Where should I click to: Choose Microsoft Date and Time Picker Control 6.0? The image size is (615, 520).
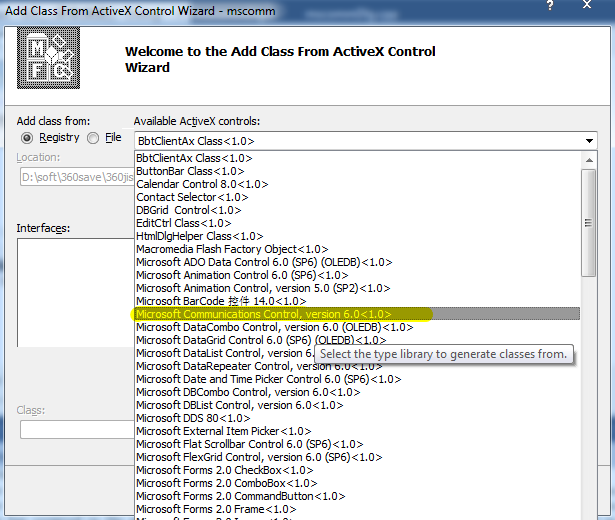357,379
